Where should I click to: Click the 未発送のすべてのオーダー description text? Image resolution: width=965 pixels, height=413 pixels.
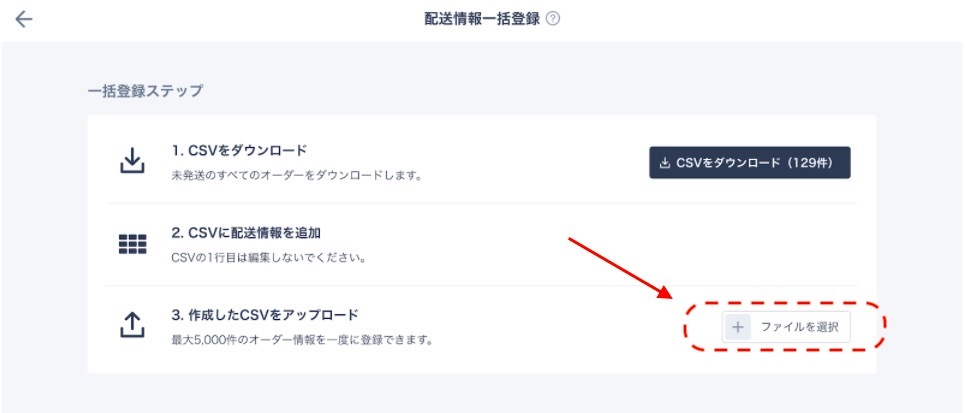coord(296,175)
